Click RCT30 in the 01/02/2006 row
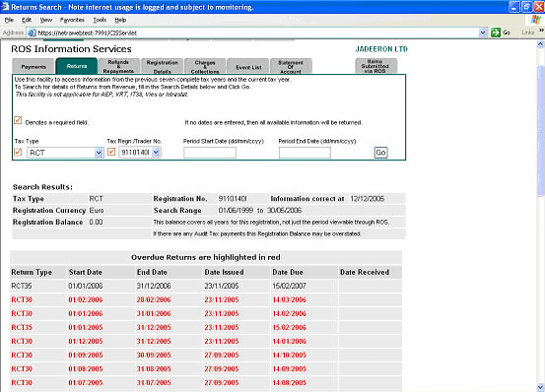 [x=22, y=299]
